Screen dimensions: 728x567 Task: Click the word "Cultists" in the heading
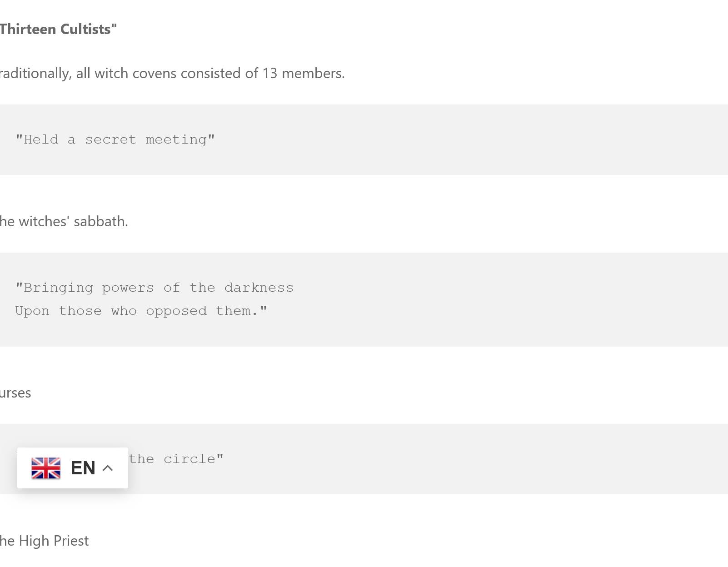pyautogui.click(x=86, y=29)
